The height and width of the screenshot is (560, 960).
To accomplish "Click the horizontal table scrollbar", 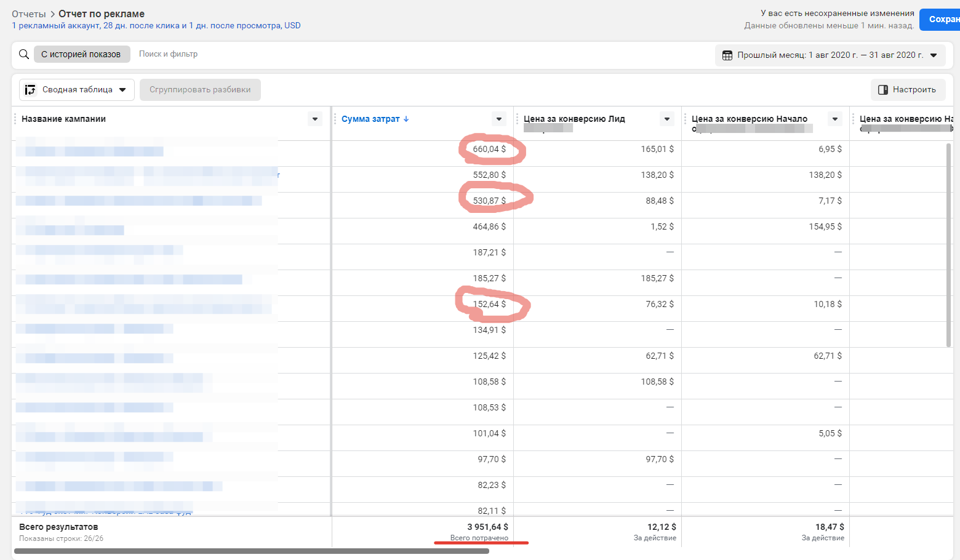I will 252,551.
